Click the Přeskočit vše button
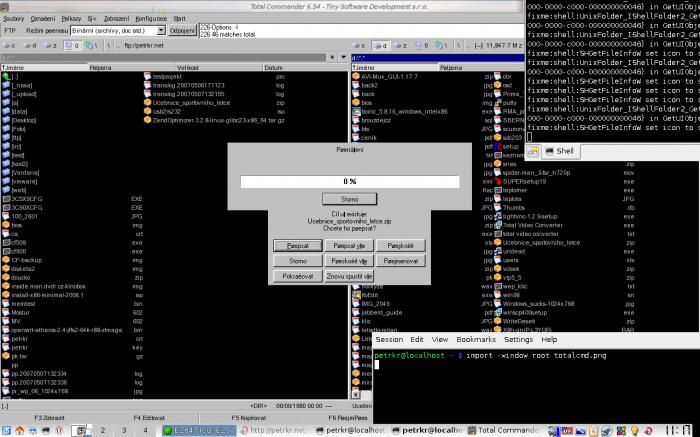700x437 pixels. [x=349, y=261]
